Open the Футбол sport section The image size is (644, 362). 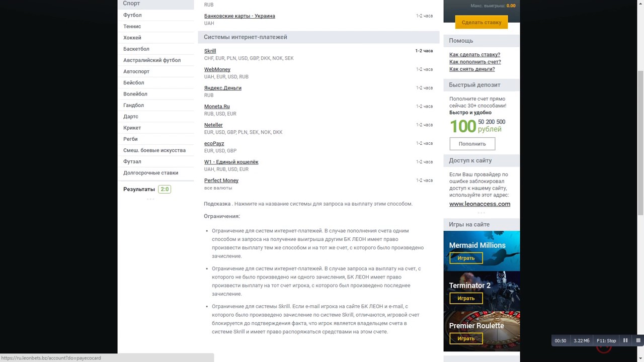(x=132, y=15)
